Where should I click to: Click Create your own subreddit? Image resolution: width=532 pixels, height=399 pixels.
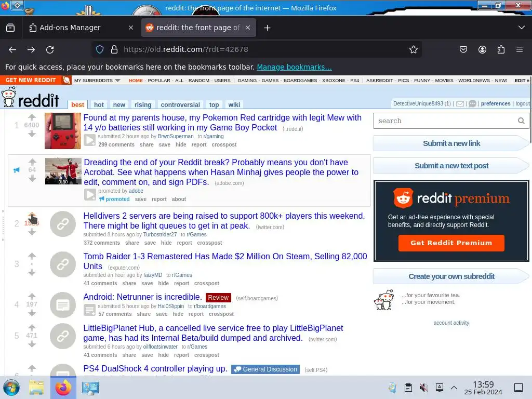(451, 276)
